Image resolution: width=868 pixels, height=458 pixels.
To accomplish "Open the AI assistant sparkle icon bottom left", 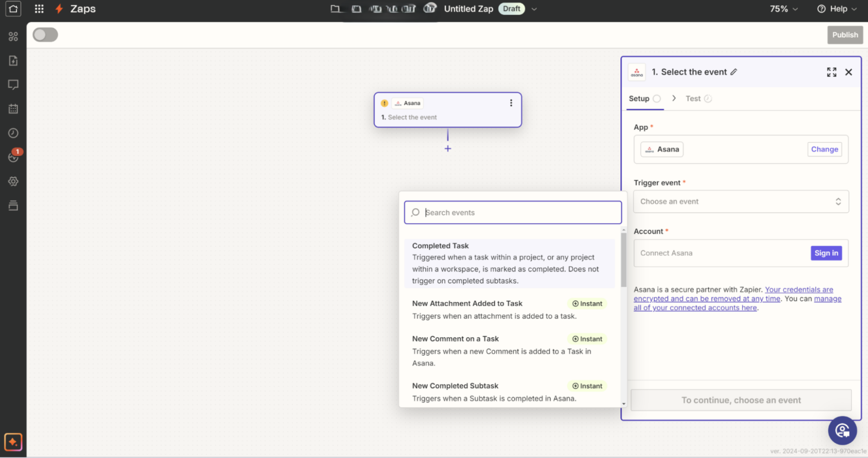I will coord(13,442).
